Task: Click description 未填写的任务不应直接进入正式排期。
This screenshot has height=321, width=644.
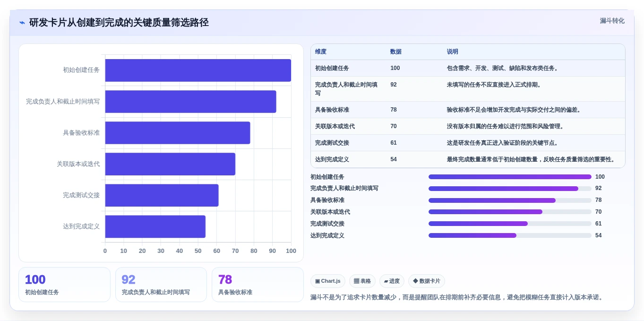Action: coord(495,85)
